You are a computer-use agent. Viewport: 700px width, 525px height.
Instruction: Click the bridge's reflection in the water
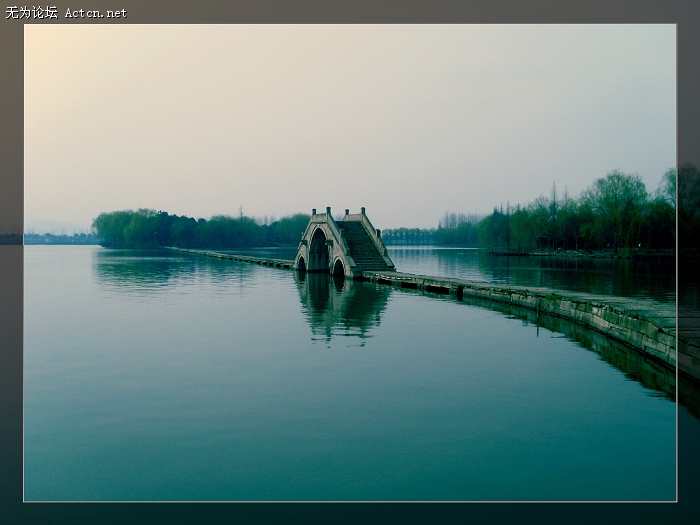[341, 307]
